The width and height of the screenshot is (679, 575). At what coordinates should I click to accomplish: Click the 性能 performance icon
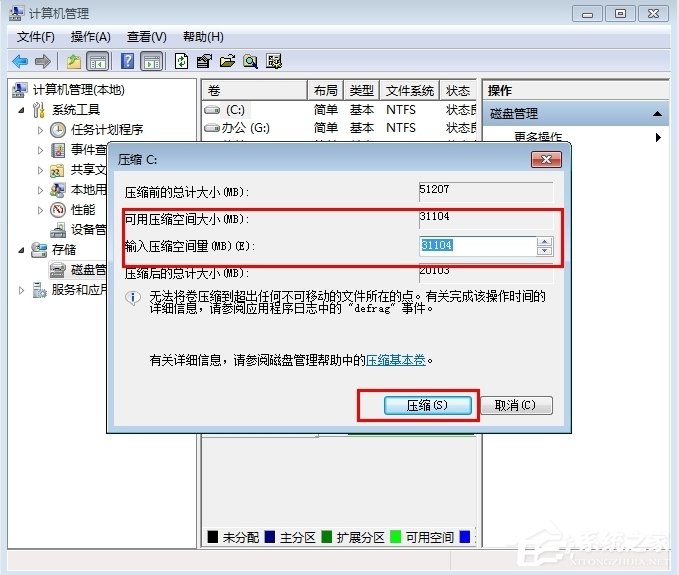pos(58,210)
